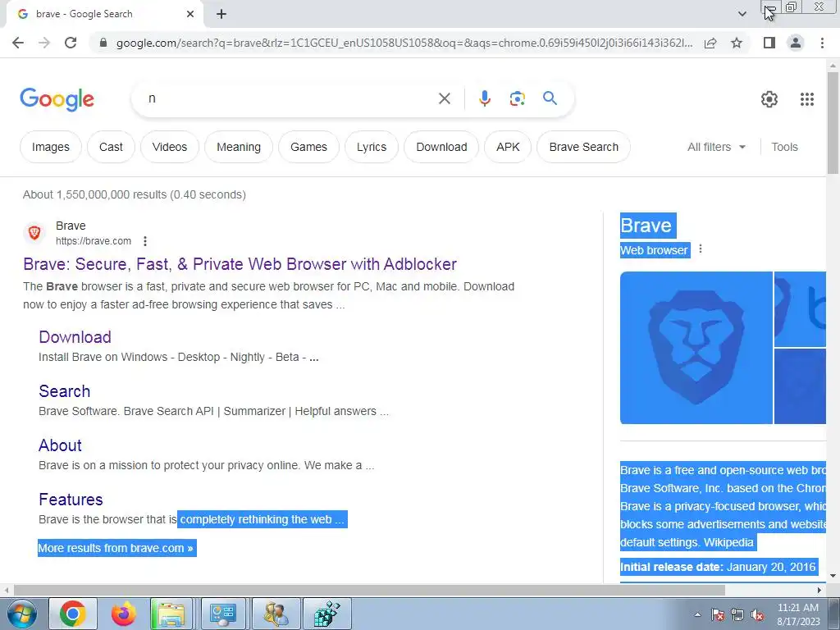Open the Features sitelink
The width and height of the screenshot is (840, 630).
(x=71, y=500)
